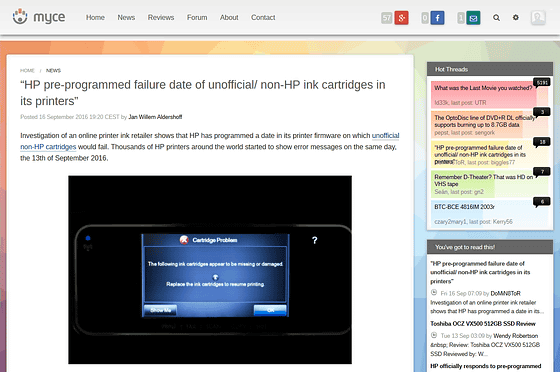Open author Jan Willem Aldershoff link

[x=155, y=117]
